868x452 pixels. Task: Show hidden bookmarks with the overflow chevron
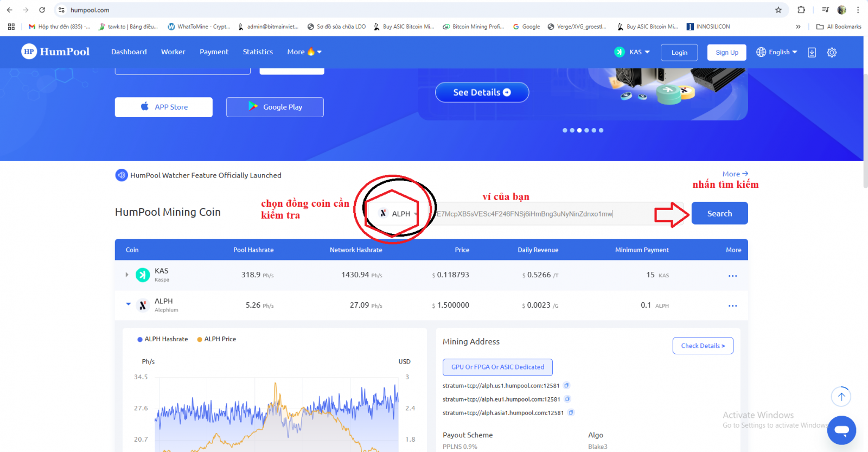[x=798, y=27]
